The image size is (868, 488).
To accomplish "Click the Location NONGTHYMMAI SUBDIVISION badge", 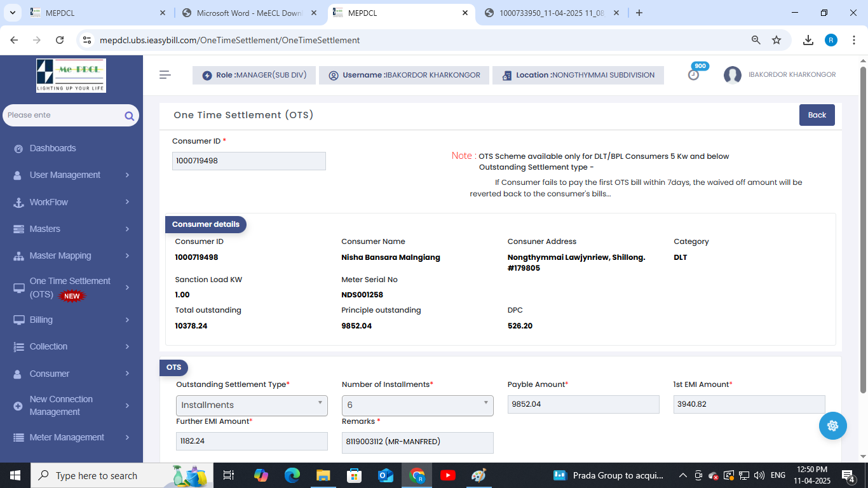I will [x=578, y=75].
